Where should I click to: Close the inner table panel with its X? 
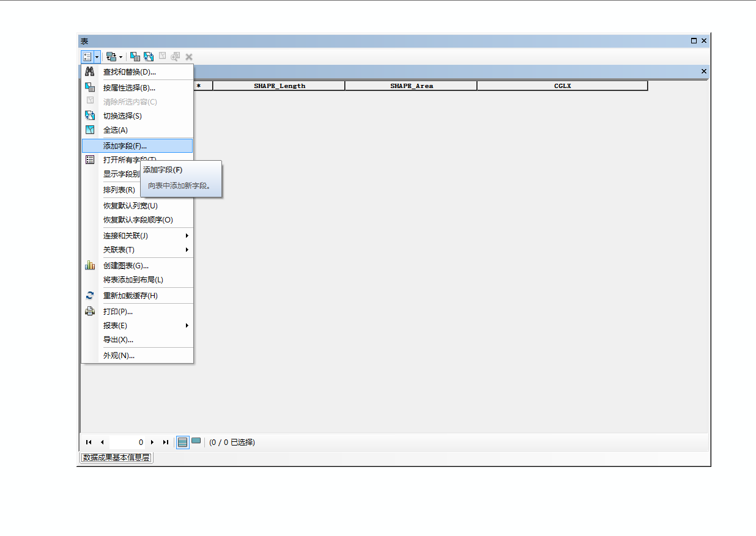(703, 72)
